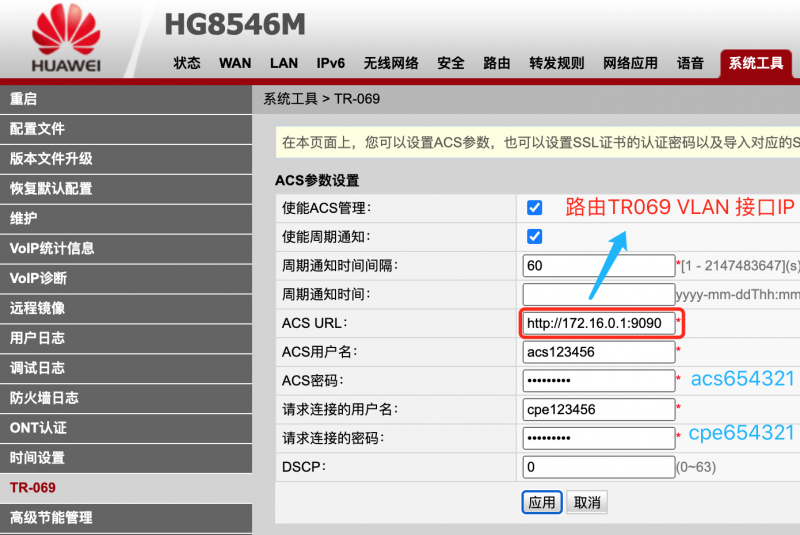Click the HG8546M model title
This screenshot has width=800, height=535.
tap(235, 24)
